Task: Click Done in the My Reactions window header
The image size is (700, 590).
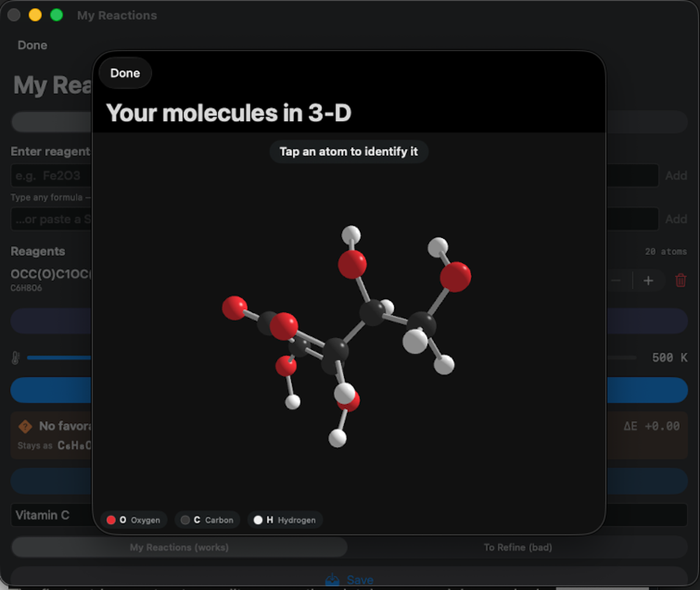Action: (x=32, y=45)
